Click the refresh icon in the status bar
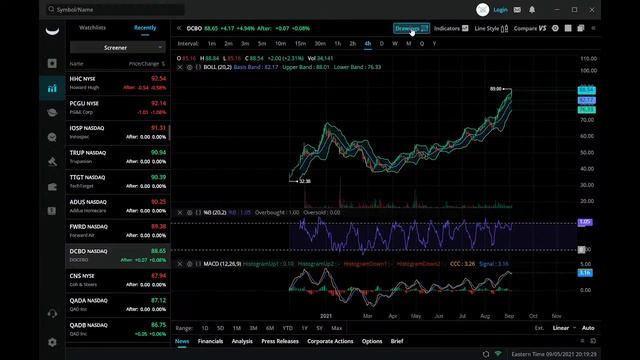This screenshot has width=640, height=360. pos(486,354)
